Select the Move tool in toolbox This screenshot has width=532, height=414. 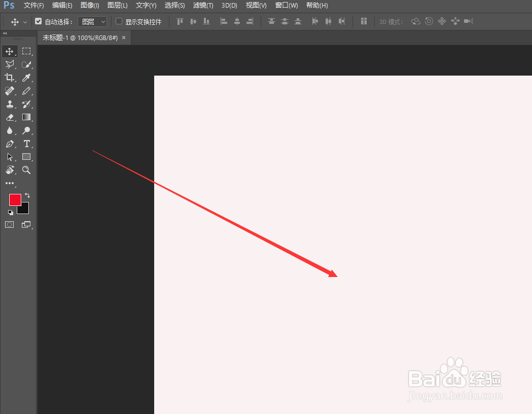[x=10, y=51]
